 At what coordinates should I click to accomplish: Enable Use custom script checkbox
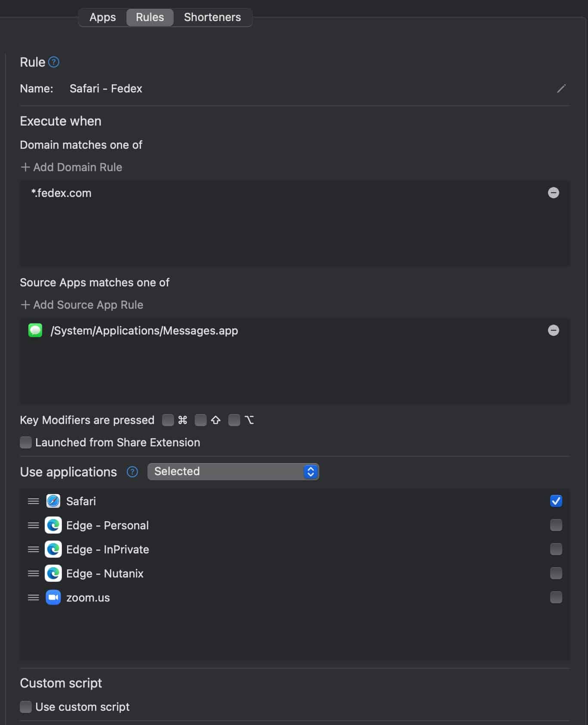coord(26,707)
